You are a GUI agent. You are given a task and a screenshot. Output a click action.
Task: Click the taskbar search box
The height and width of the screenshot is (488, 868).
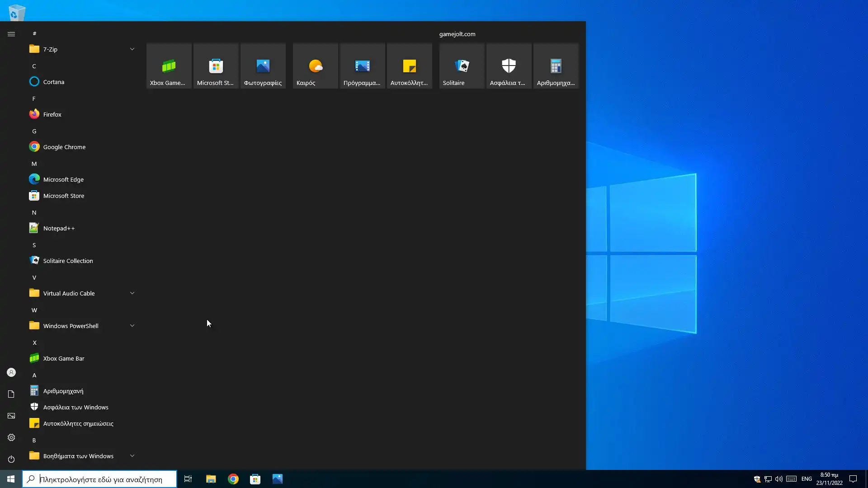click(x=100, y=479)
